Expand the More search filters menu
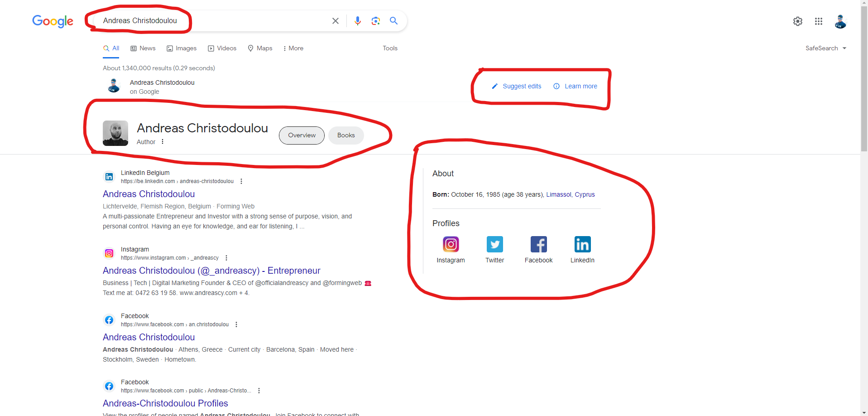 coord(293,48)
